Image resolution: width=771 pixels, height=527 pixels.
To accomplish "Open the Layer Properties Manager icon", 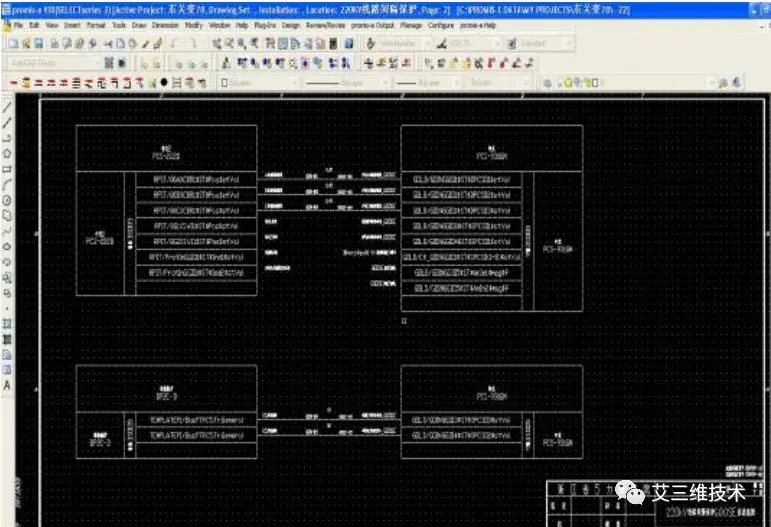I will tap(547, 83).
